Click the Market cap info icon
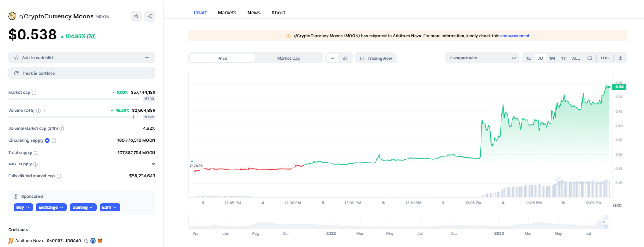The height and width of the screenshot is (247, 644). pos(34,93)
